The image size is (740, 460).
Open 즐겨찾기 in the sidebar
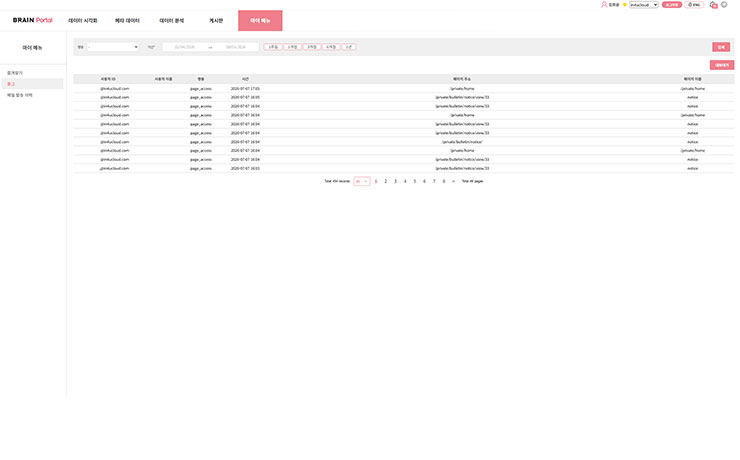click(x=15, y=73)
